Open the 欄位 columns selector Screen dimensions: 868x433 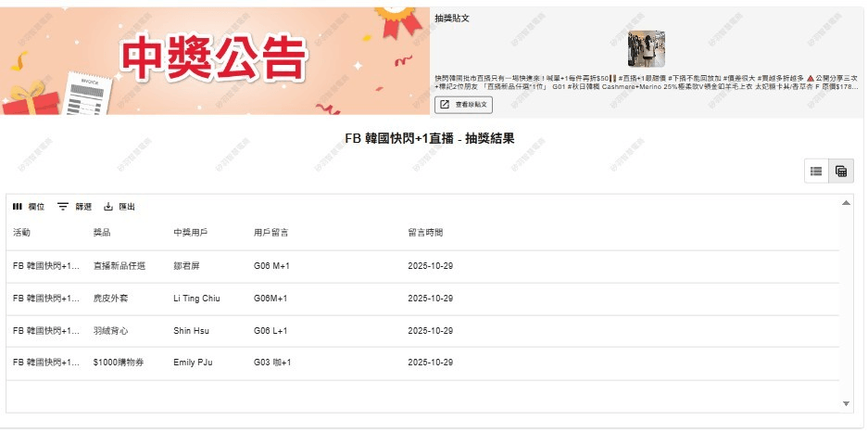[x=29, y=207]
